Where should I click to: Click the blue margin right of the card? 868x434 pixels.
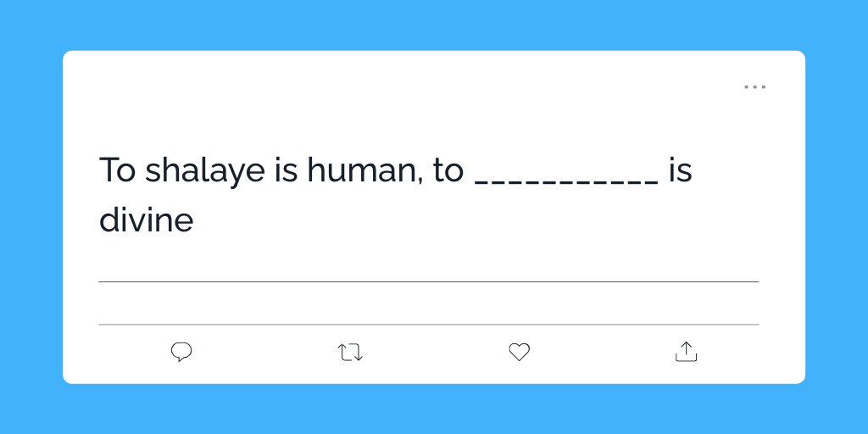[x=837, y=217]
